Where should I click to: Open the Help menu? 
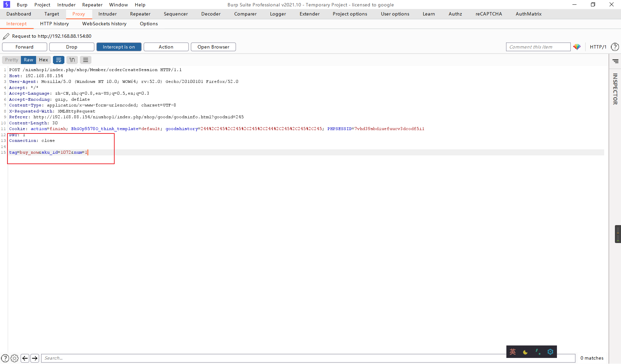pos(140,5)
